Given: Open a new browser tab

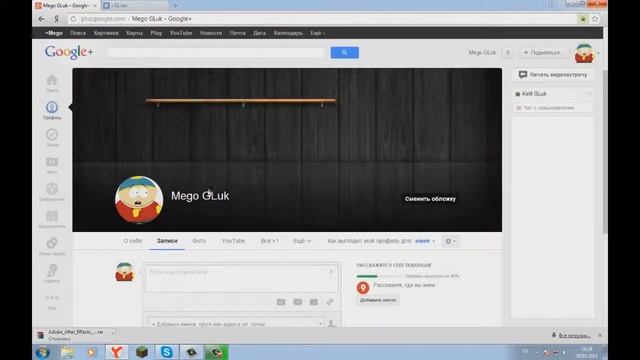Looking at the screenshot, I should click(x=176, y=6).
